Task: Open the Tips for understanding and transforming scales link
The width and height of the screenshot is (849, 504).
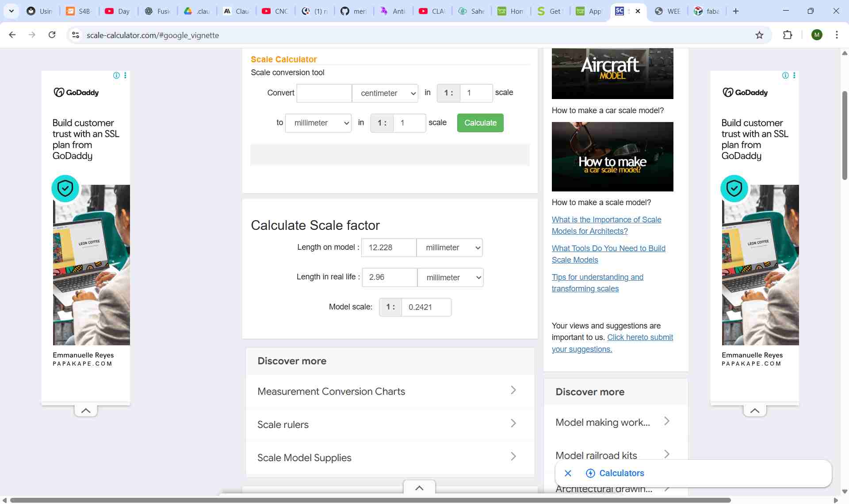Action: pos(597,283)
